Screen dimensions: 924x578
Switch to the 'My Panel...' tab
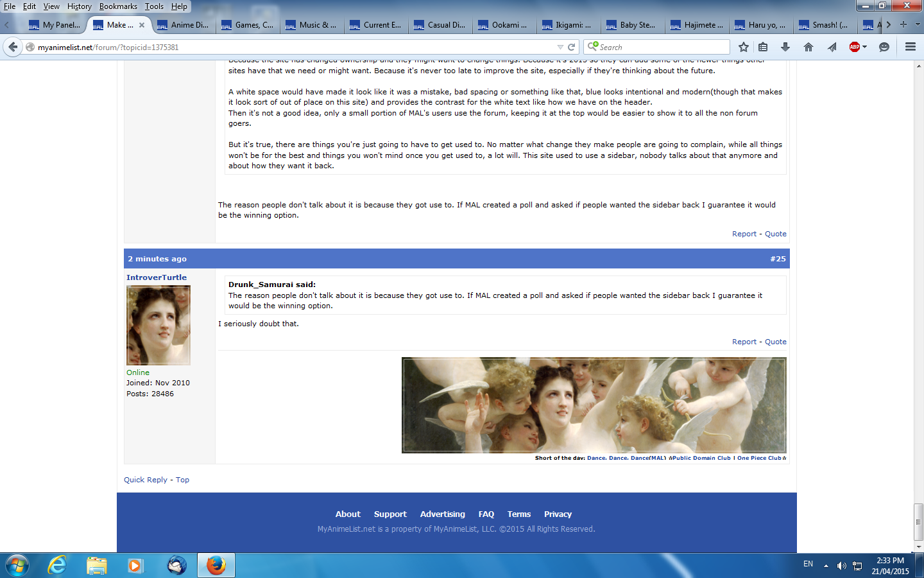(x=55, y=25)
